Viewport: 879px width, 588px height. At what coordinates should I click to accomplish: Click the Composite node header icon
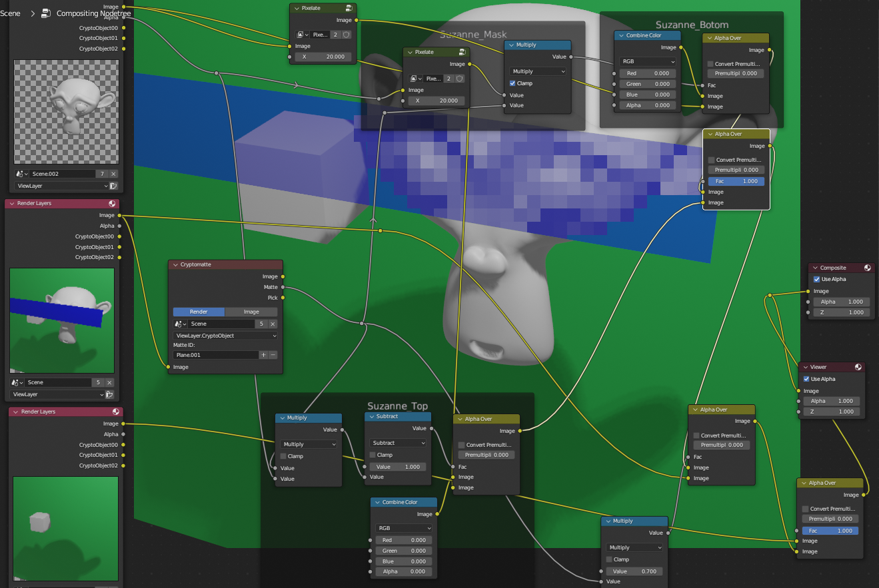point(868,268)
